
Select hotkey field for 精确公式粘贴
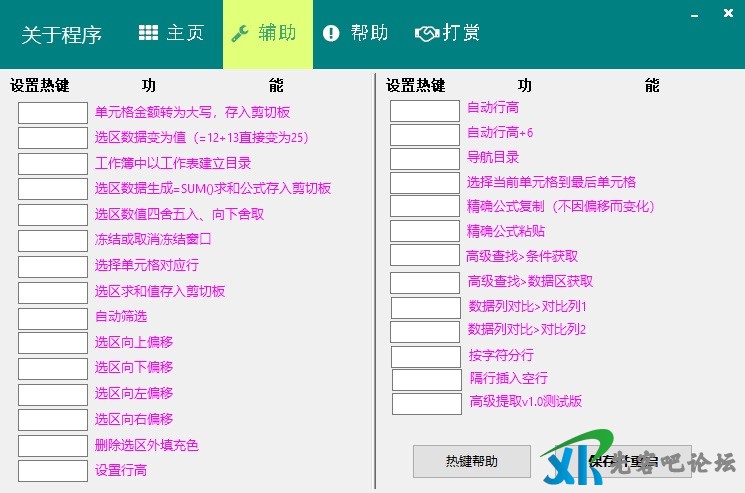pyautogui.click(x=424, y=231)
